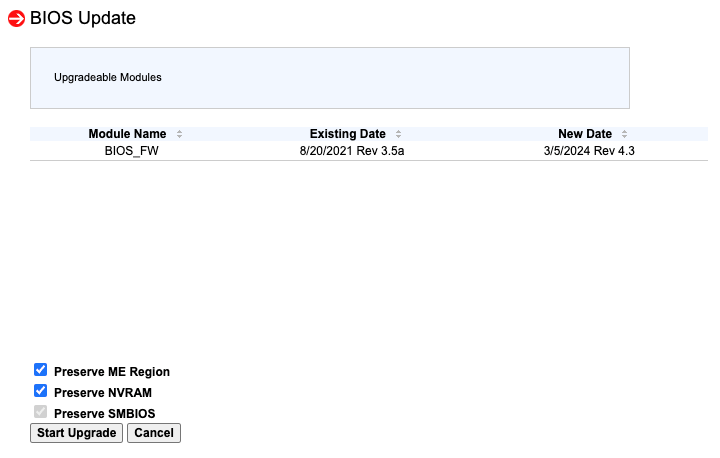Uncheck the Preserve ME Region checkbox
The height and width of the screenshot is (458, 720).
tap(41, 370)
